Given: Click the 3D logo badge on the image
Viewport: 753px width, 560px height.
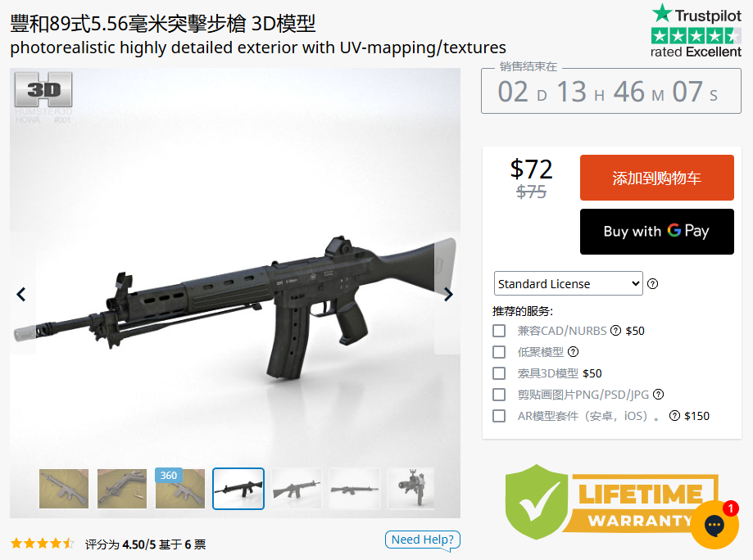Looking at the screenshot, I should pos(43,90).
